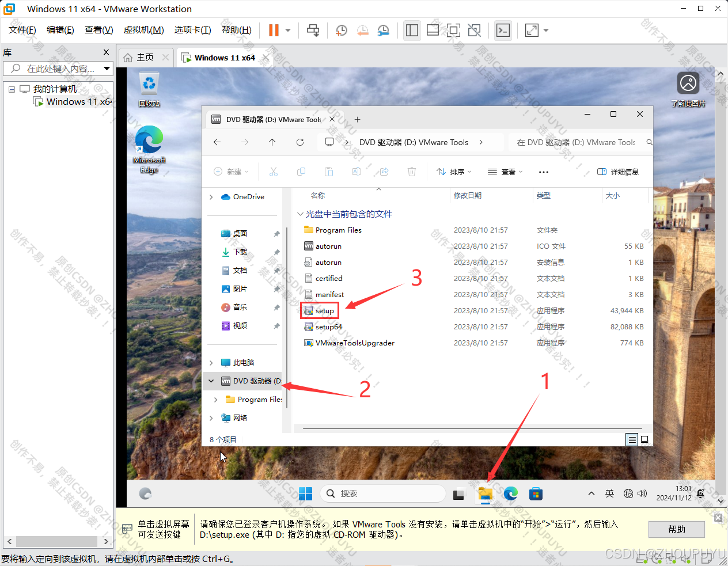The image size is (728, 566).
Task: Click the 帮助 button in the hint bar
Action: 677,529
